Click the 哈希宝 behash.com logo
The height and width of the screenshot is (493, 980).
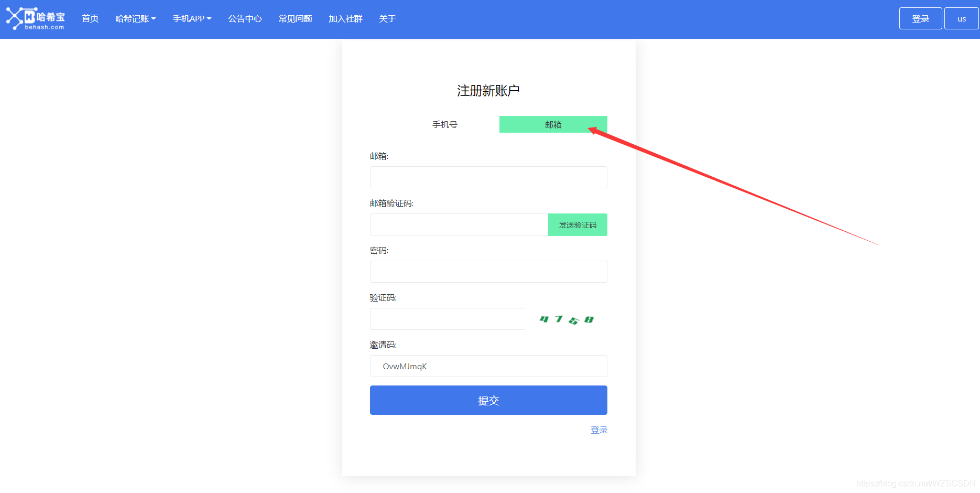[x=36, y=19]
